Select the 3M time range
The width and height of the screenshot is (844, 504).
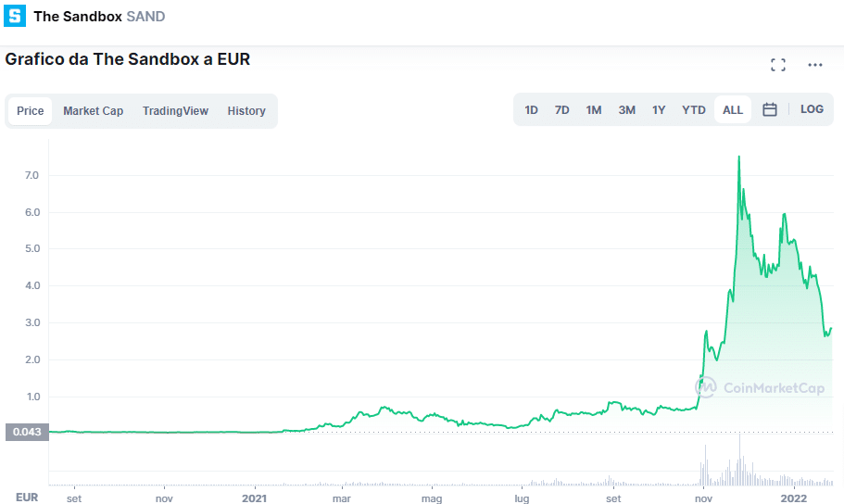click(626, 110)
